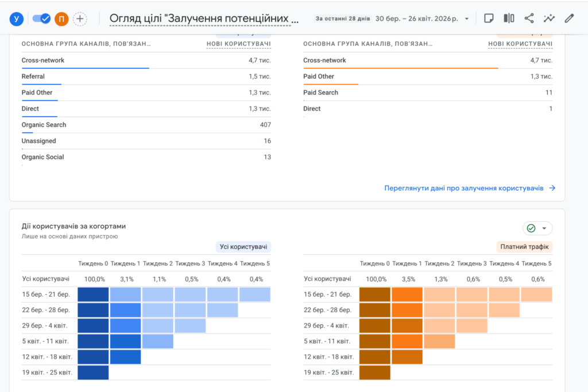Toggle the comparison switch in the header
Viewport: 588px width, 392px height.
tap(41, 18)
